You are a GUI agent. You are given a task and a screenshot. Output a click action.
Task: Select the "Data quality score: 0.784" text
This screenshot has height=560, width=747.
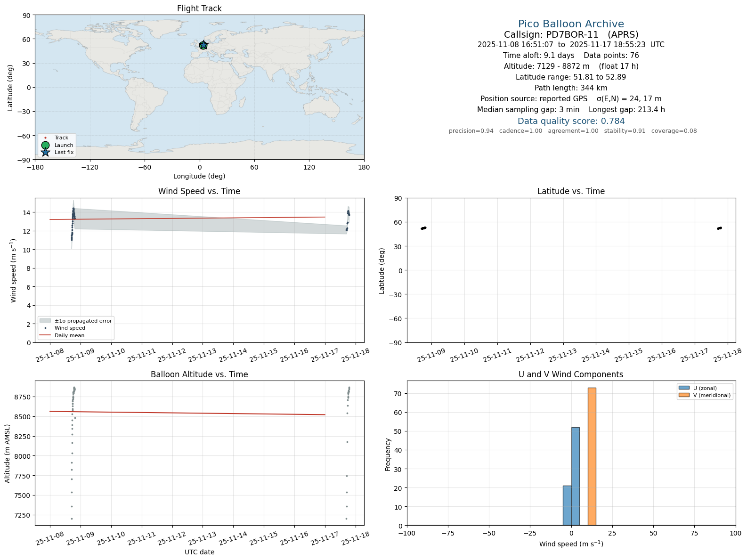tap(571, 121)
